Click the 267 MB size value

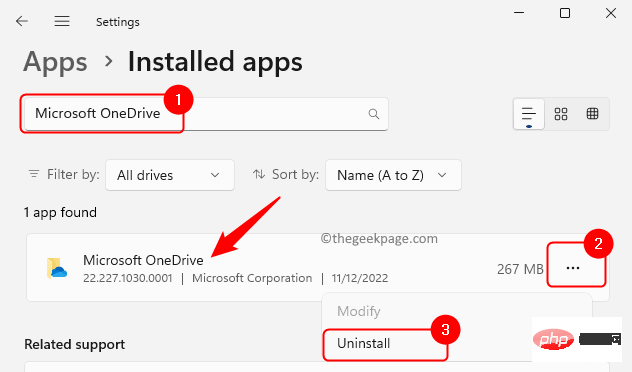(520, 269)
